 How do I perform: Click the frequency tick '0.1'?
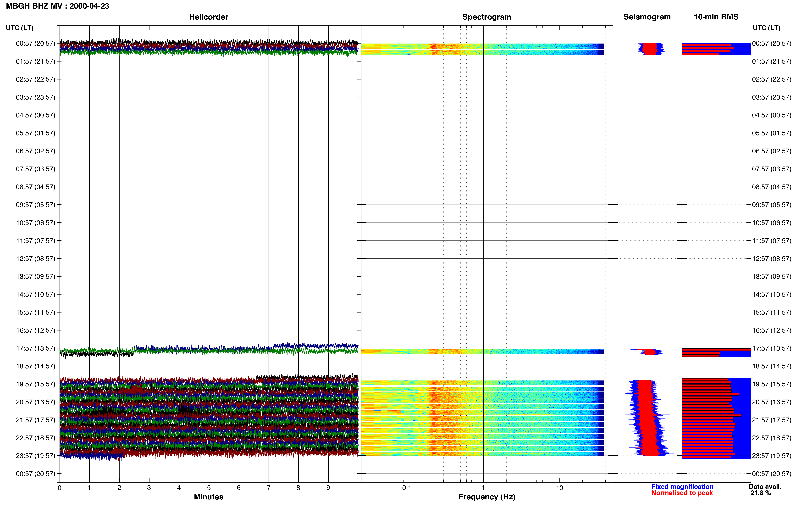click(407, 488)
